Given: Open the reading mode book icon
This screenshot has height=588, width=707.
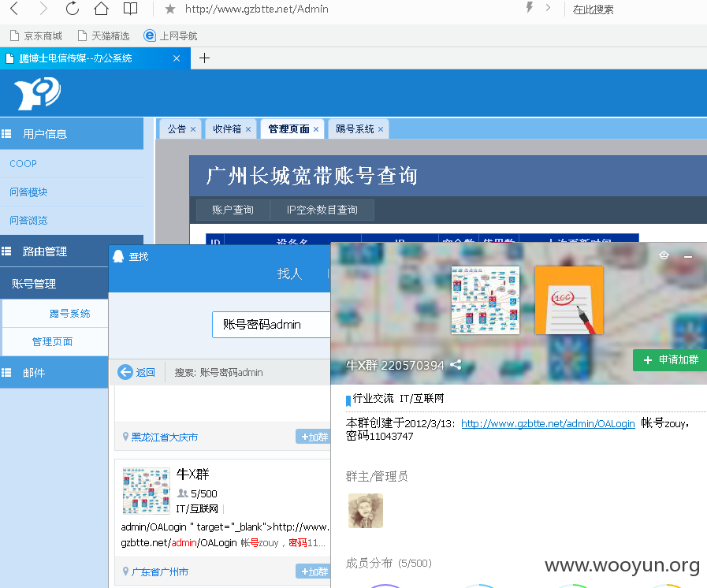Looking at the screenshot, I should pyautogui.click(x=130, y=9).
